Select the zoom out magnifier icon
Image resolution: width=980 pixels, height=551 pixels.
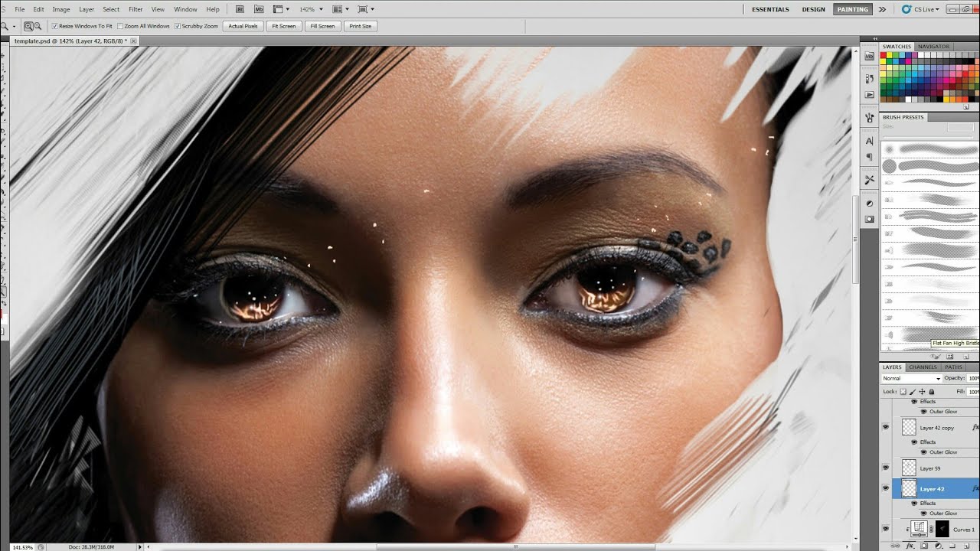pyautogui.click(x=38, y=26)
